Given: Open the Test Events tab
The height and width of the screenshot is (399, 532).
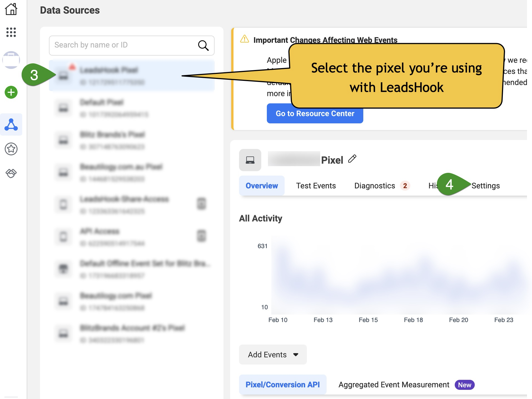Looking at the screenshot, I should (316, 186).
